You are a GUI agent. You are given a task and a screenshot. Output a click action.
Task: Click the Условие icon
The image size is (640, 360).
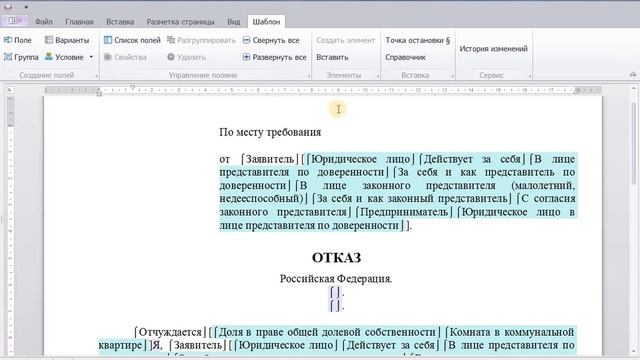(49, 57)
